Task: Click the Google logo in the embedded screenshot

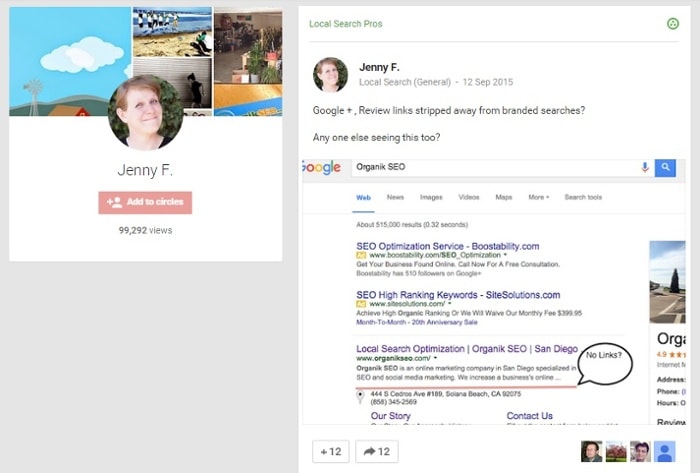Action: 321,167
